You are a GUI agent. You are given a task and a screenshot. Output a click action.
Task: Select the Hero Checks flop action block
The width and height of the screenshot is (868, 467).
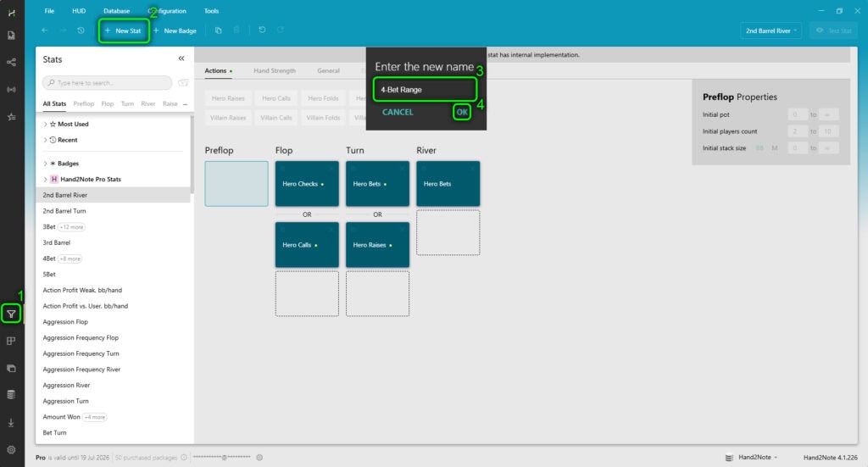coord(307,184)
